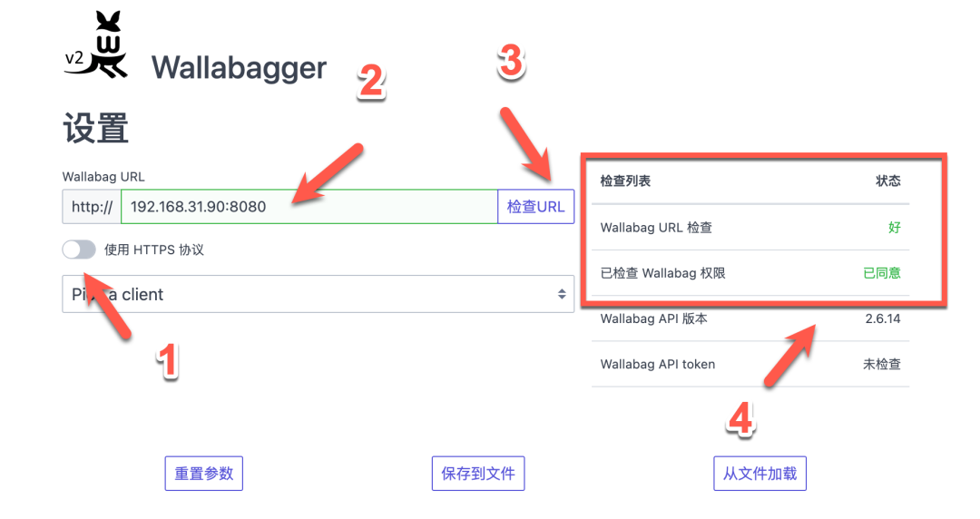Click the Wallabagger title text
The width and height of the screenshot is (980, 519).
coord(239,67)
